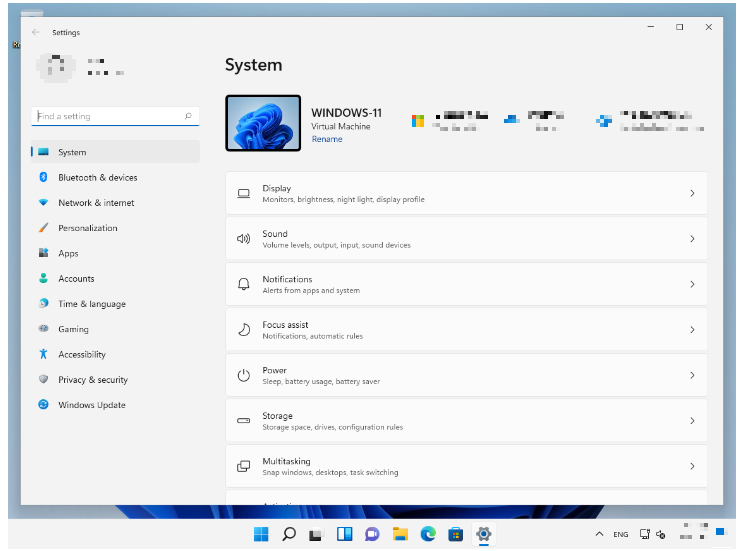Click the Power icon in settings list
The width and height of the screenshot is (738, 551).
coord(243,375)
